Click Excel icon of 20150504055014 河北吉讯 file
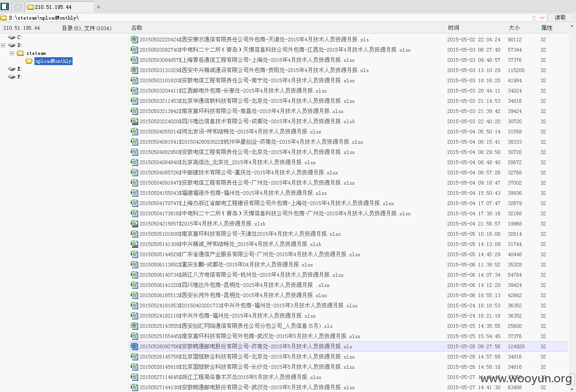Image resolution: width=576 pixels, height=392 pixels. pos(134,132)
